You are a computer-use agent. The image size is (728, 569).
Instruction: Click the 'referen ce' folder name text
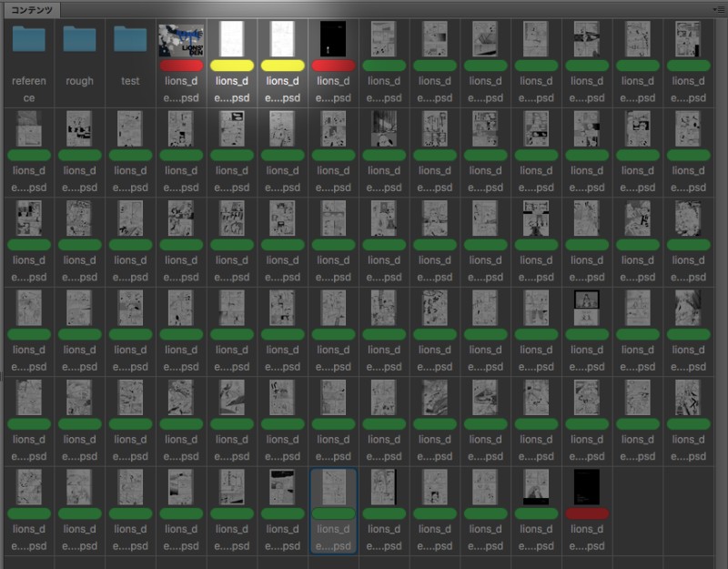pos(29,89)
